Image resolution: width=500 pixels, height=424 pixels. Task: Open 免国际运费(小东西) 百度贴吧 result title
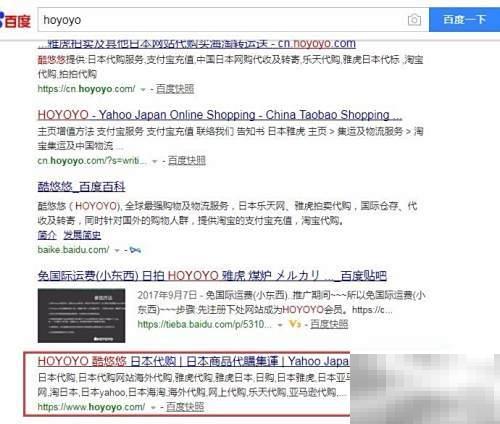pos(212,276)
